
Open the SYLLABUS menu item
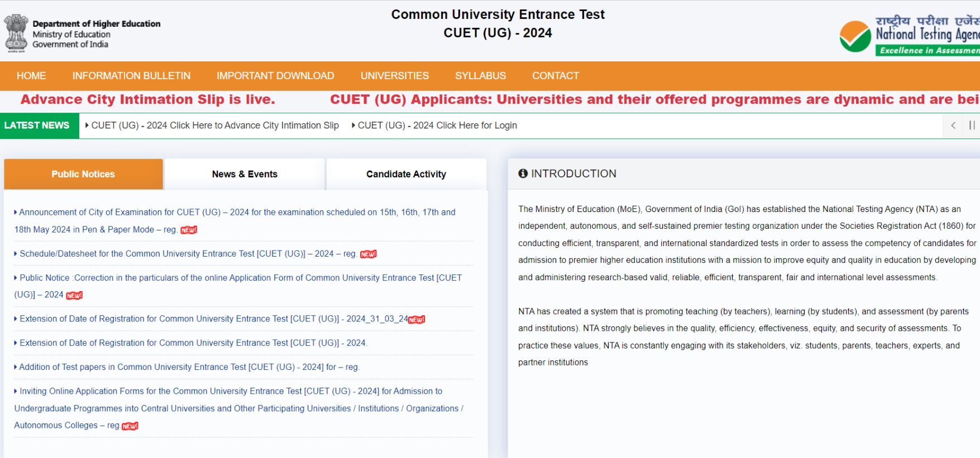coord(480,76)
